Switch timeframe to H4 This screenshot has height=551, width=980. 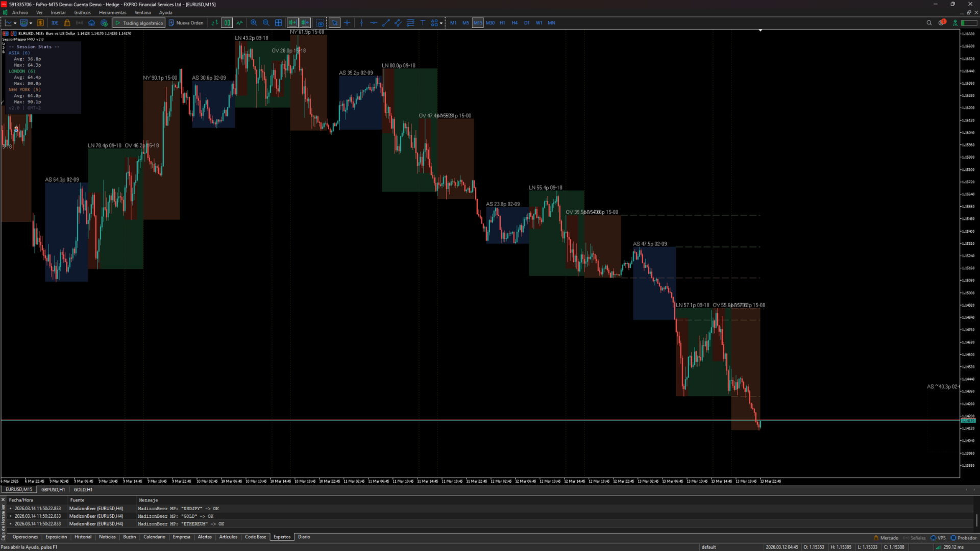coord(514,23)
